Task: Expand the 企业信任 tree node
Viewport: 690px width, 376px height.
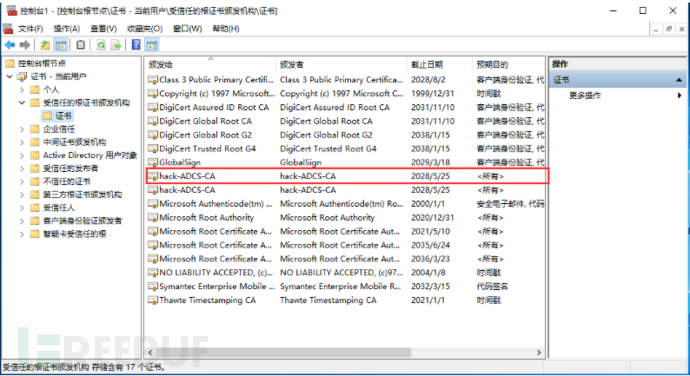Action: 22,129
